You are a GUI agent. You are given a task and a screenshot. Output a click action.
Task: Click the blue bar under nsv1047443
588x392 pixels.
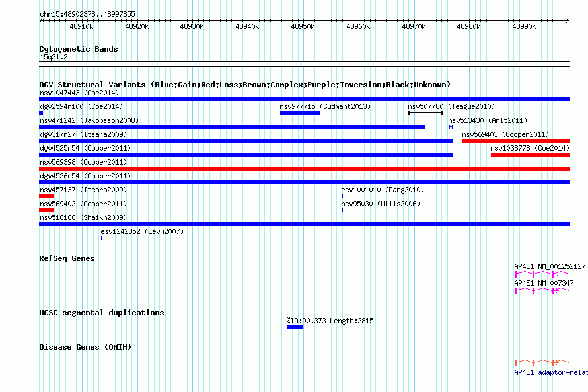(304, 99)
